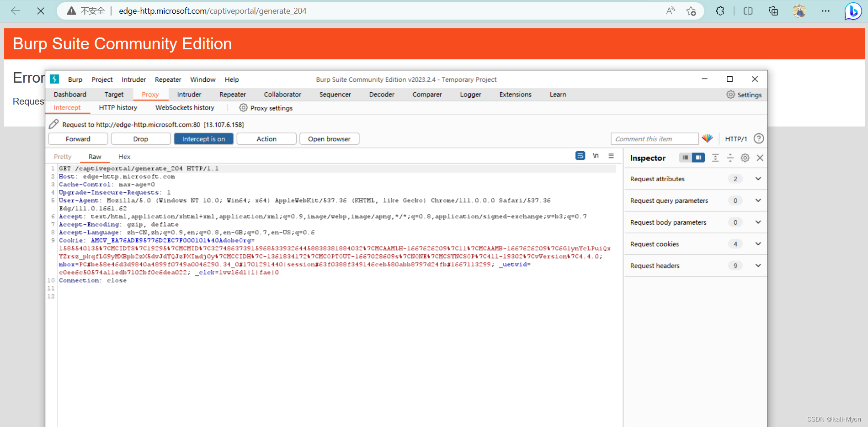The image size is (868, 427).
Task: Click the Host header line in request
Action: (x=117, y=177)
